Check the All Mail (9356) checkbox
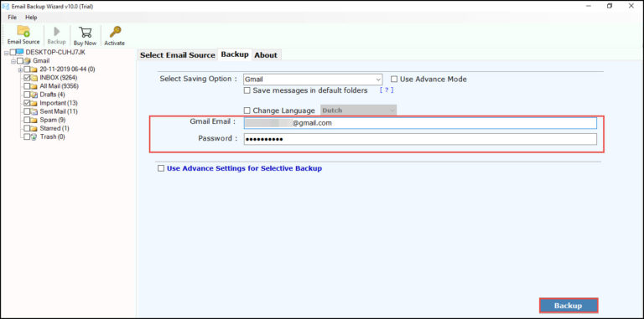644x319 pixels. (x=27, y=86)
